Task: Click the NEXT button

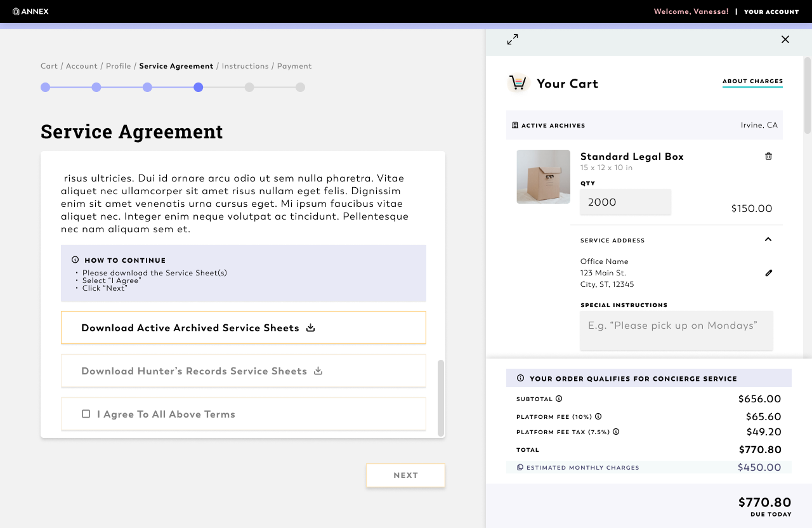Action: [x=406, y=475]
